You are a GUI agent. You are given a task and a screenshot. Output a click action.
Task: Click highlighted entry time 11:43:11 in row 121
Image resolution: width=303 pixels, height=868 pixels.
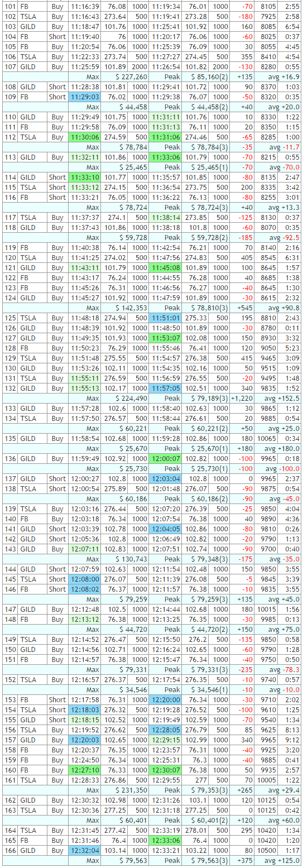85,267
